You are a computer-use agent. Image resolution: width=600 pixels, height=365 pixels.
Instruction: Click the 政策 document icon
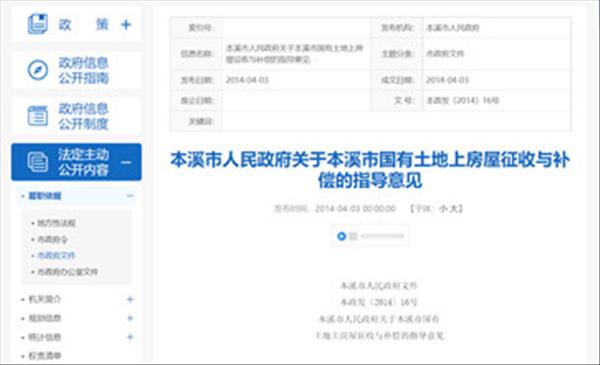pyautogui.click(x=38, y=24)
